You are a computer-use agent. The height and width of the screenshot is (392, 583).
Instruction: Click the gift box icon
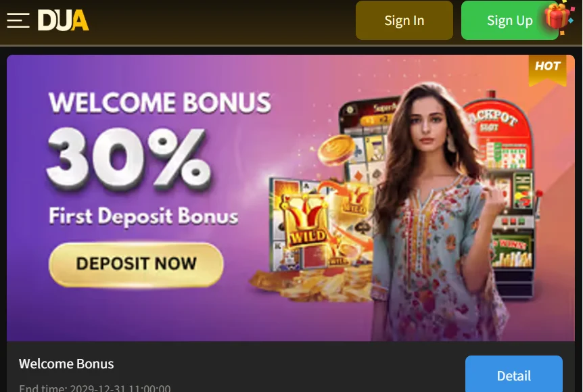558,17
